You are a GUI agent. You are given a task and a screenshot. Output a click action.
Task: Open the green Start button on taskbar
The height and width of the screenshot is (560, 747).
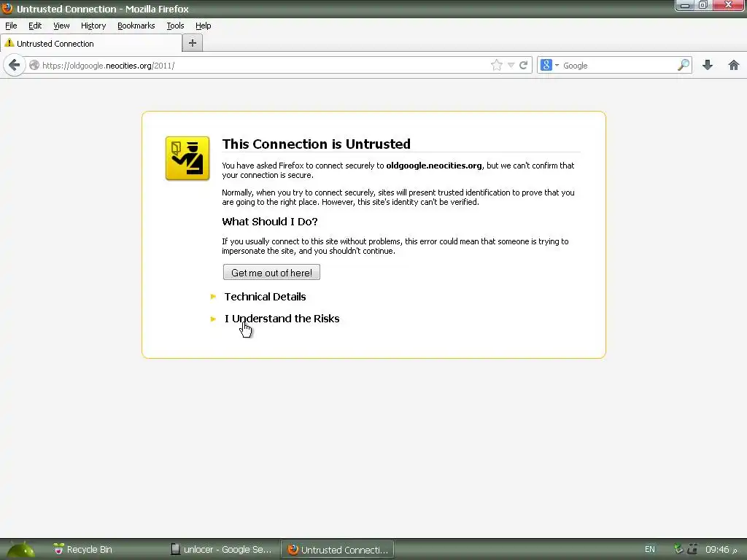point(20,549)
